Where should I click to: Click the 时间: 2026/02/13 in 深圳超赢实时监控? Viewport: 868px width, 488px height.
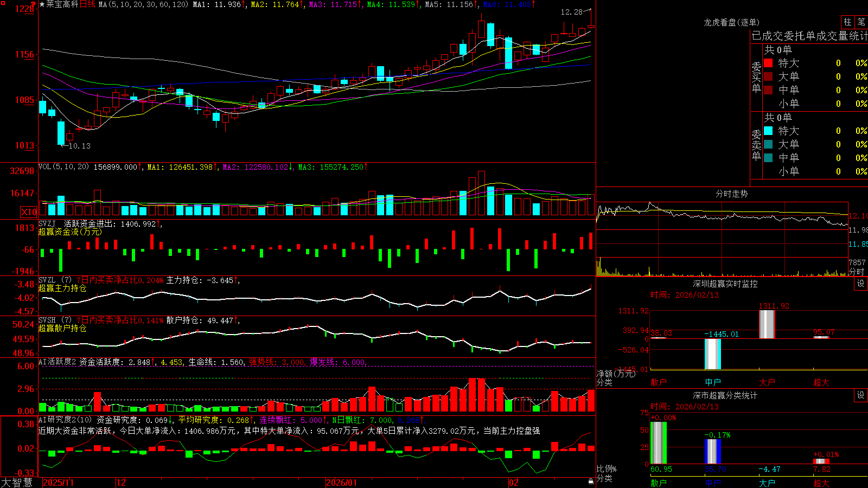[685, 294]
